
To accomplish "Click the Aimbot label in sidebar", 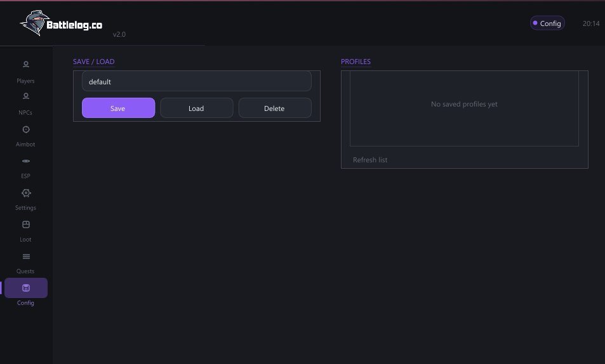I will pos(25,144).
